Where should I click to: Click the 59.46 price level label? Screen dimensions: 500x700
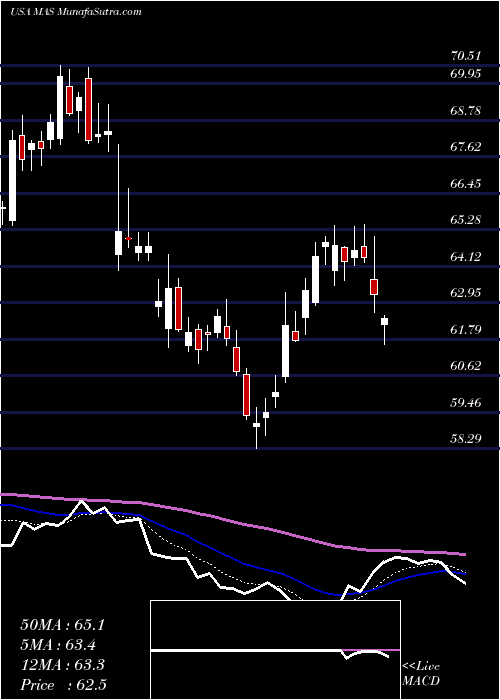466,403
